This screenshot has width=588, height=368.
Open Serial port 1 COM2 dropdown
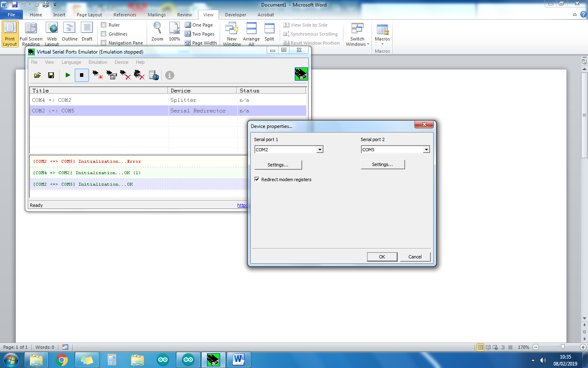click(x=320, y=150)
